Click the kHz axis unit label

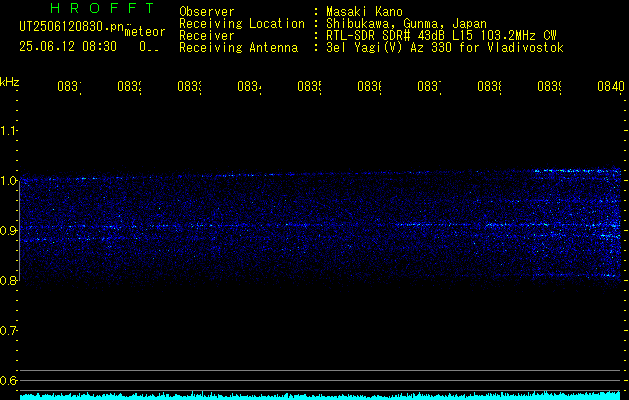tap(10, 82)
